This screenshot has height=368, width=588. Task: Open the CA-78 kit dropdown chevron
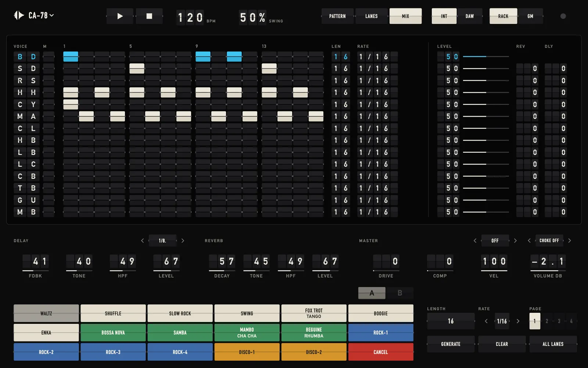(x=52, y=15)
